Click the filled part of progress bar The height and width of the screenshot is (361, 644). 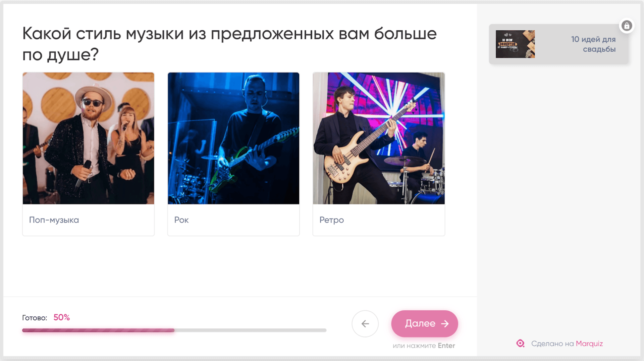point(98,330)
